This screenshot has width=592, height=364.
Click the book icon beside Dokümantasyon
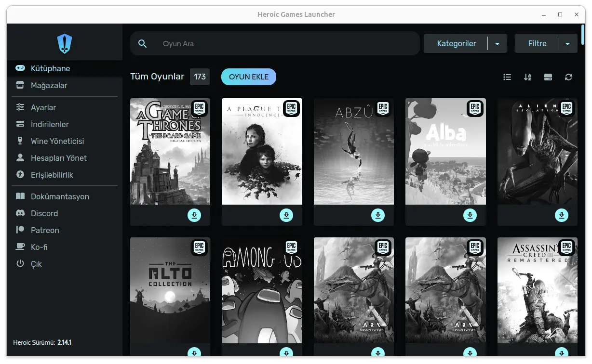(x=20, y=196)
